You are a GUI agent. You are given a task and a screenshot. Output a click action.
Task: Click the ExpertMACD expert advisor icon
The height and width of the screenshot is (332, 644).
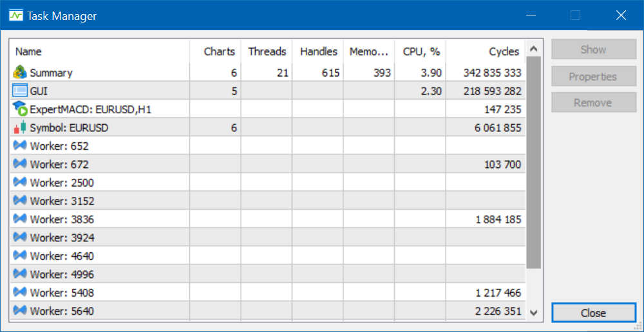(x=20, y=109)
